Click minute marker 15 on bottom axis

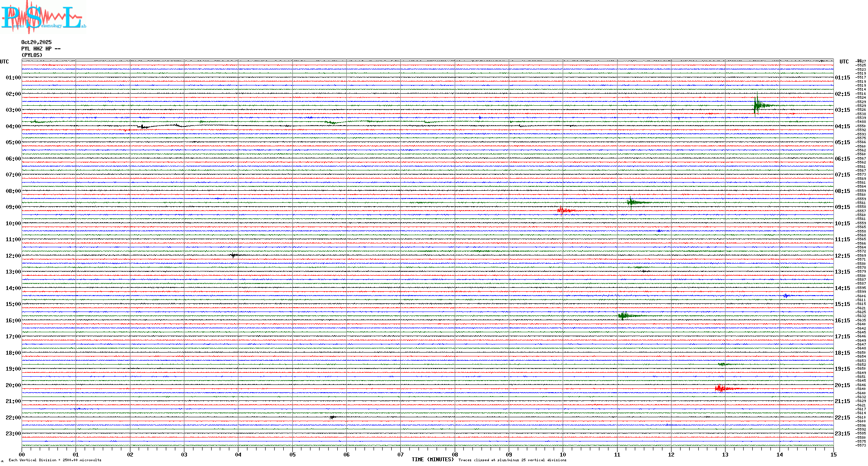[833, 454]
